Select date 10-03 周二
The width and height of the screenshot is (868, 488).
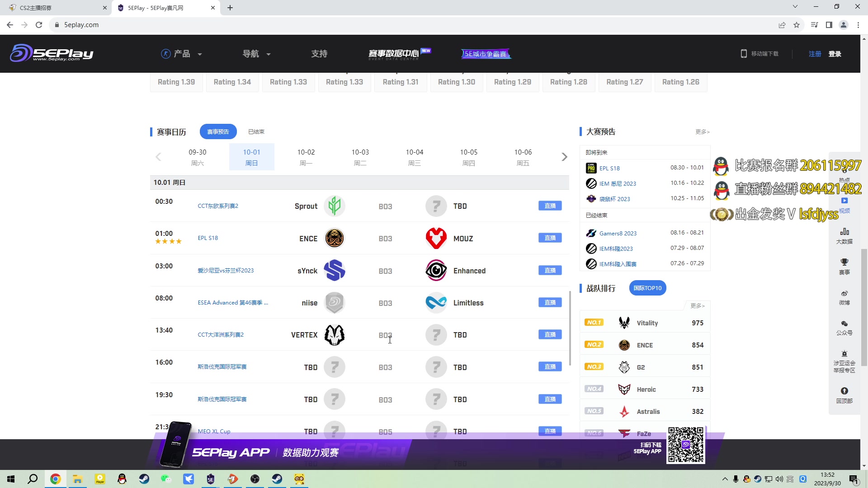[x=360, y=157]
